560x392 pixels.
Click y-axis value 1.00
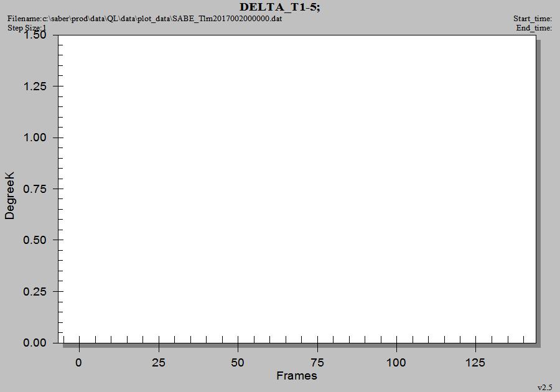click(x=35, y=138)
